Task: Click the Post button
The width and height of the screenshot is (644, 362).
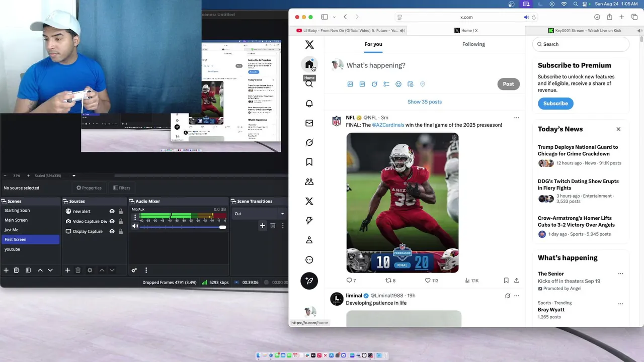Action: pos(508,84)
